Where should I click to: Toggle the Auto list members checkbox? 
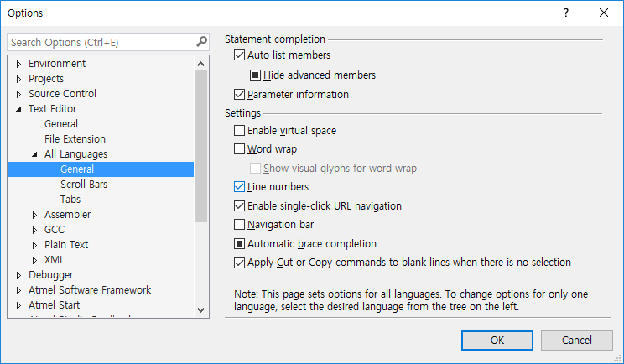[240, 55]
